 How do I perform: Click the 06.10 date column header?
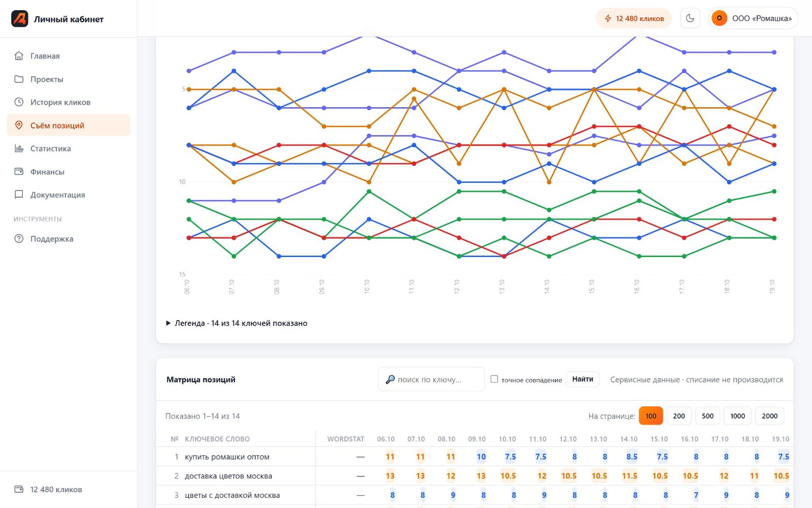point(386,439)
